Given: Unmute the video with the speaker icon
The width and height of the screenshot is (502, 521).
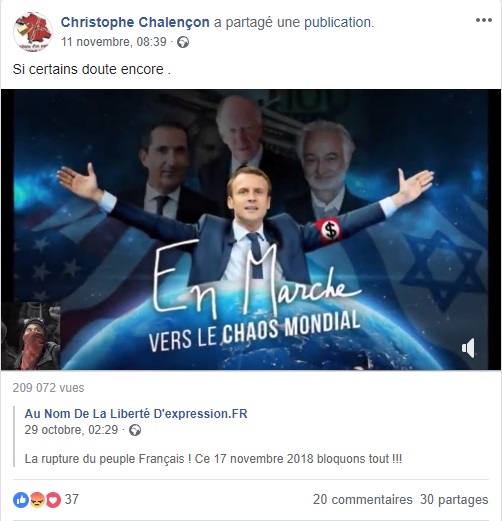Looking at the screenshot, I should click(468, 348).
